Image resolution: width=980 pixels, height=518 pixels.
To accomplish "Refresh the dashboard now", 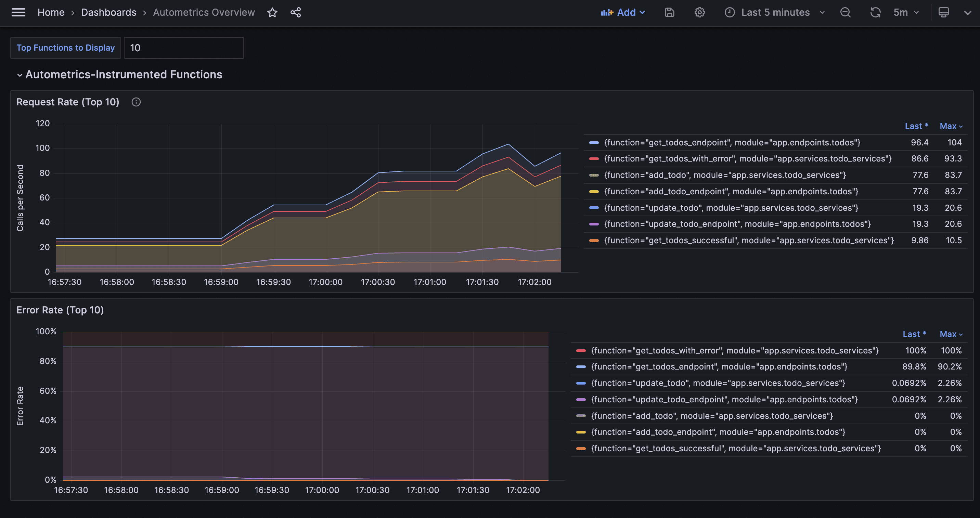I will point(875,13).
